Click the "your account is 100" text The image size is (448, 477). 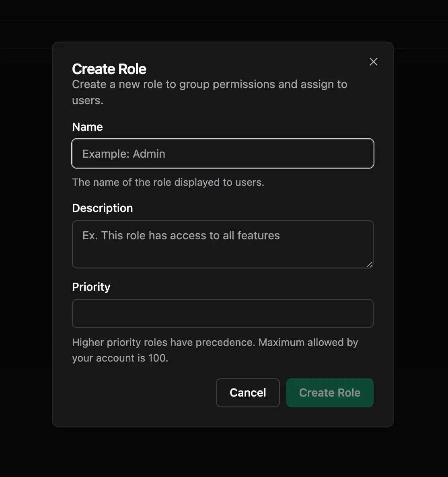[120, 358]
